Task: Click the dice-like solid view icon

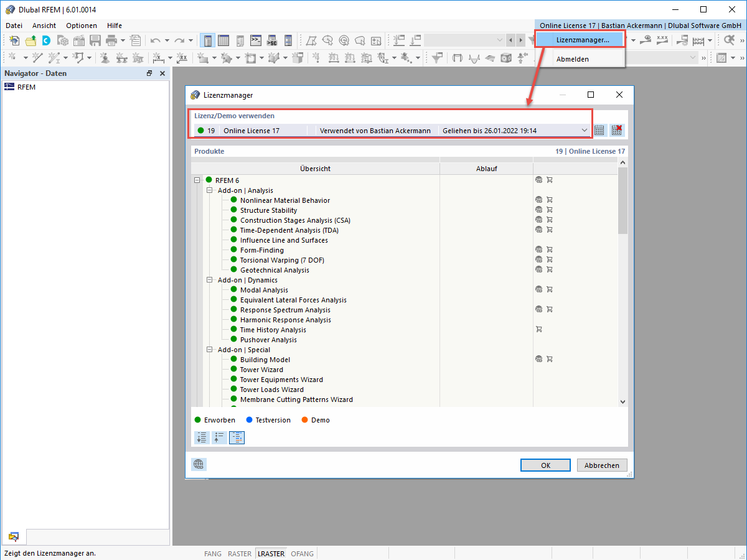Action: point(506,57)
